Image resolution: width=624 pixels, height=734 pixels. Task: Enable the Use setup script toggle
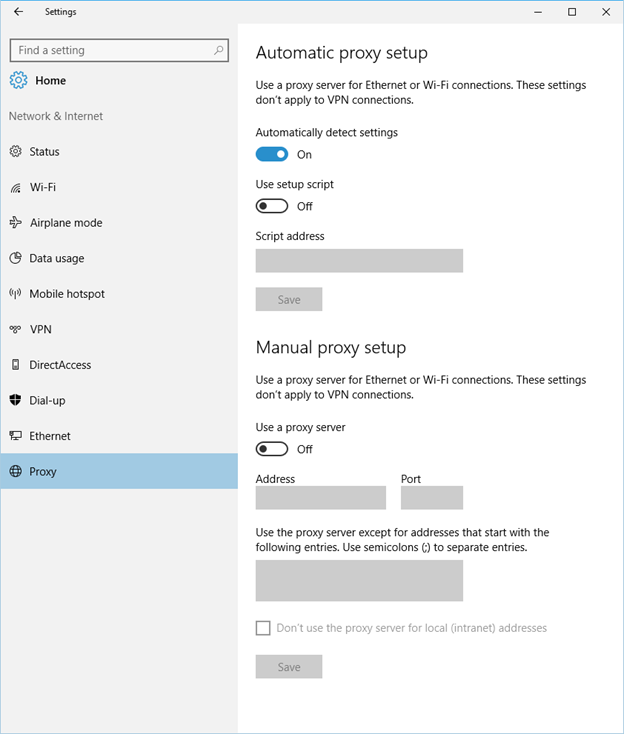pos(272,206)
